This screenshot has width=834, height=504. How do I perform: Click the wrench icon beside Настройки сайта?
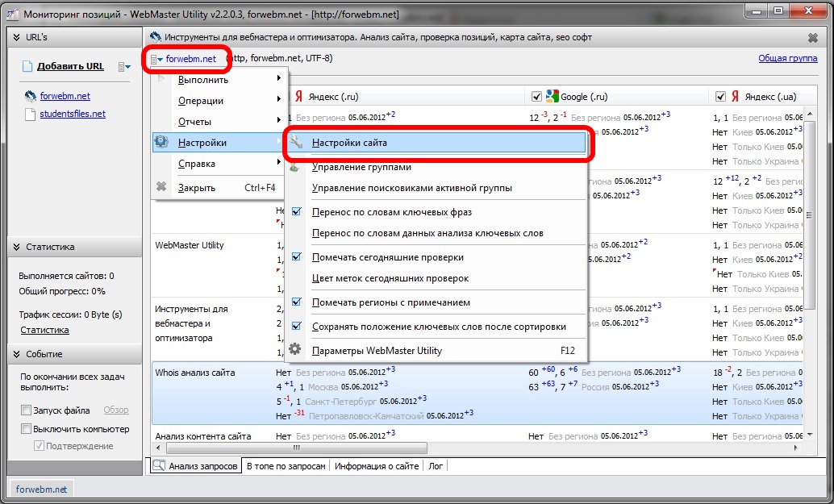296,143
